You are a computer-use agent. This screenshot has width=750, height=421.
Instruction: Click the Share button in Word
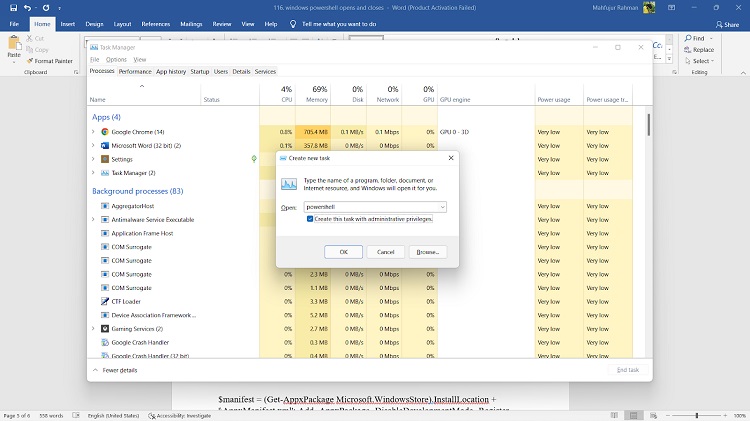click(726, 24)
